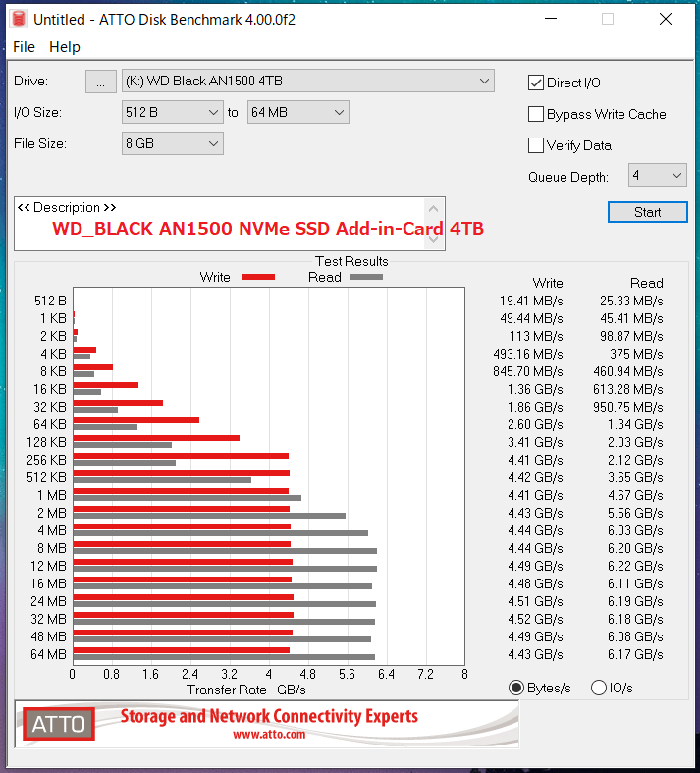Screen dimensions: 700x773
Task: Click the 8 MB row gray read bar
Action: pyautogui.click(x=225, y=551)
